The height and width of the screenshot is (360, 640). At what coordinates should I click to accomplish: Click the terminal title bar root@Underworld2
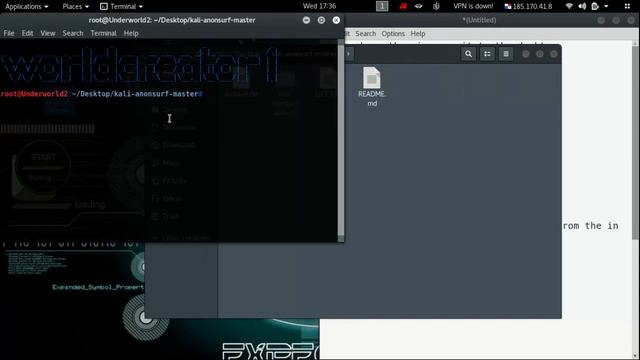[172, 20]
